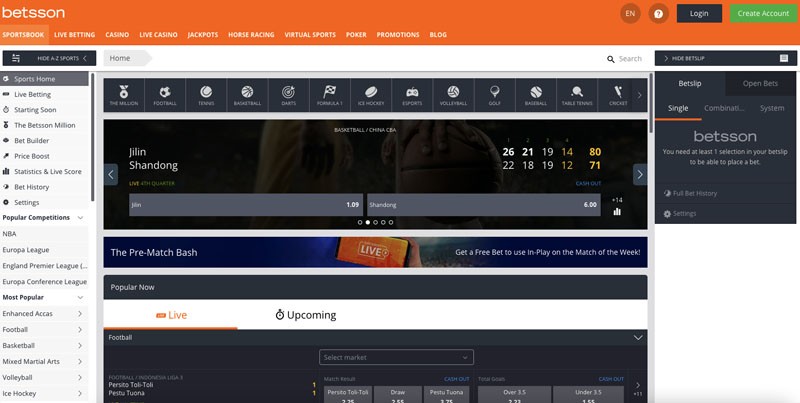
Task: Switch to Upcoming tab
Action: point(306,315)
